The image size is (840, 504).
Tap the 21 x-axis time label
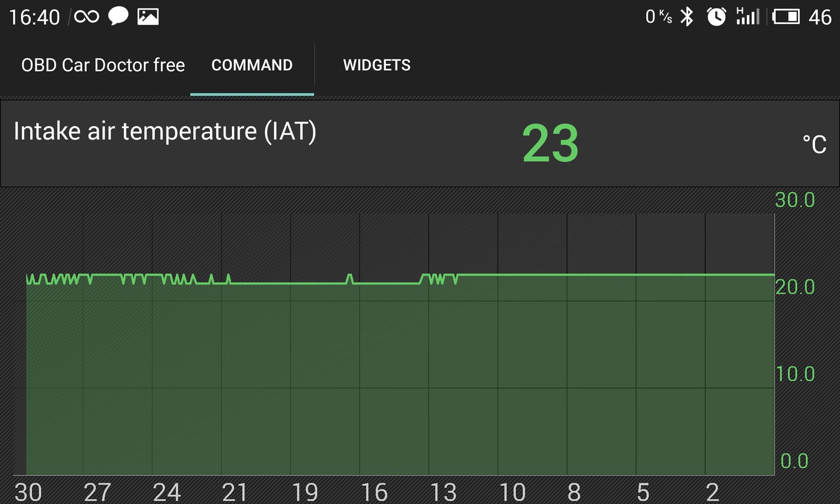pyautogui.click(x=235, y=492)
